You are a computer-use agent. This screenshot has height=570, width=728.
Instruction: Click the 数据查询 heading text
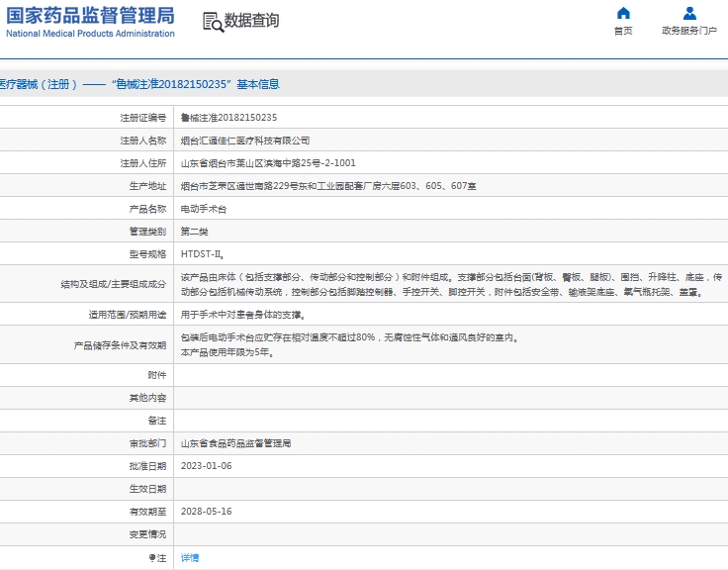[251, 21]
